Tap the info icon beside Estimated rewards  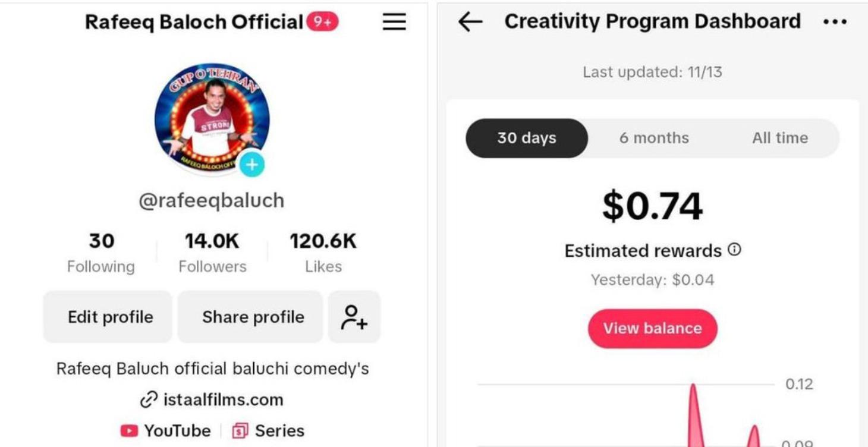[x=735, y=250]
